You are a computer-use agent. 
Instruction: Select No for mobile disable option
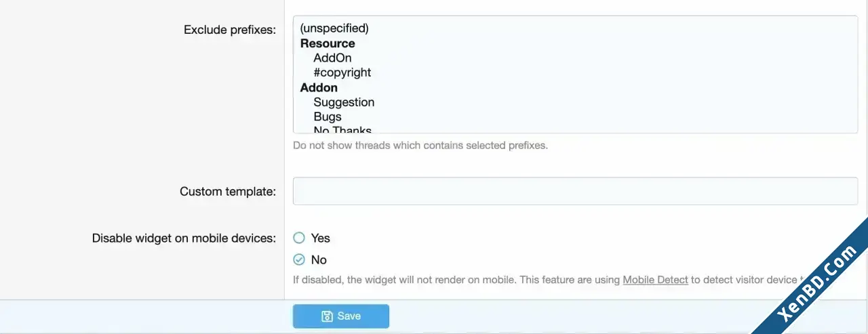point(299,259)
